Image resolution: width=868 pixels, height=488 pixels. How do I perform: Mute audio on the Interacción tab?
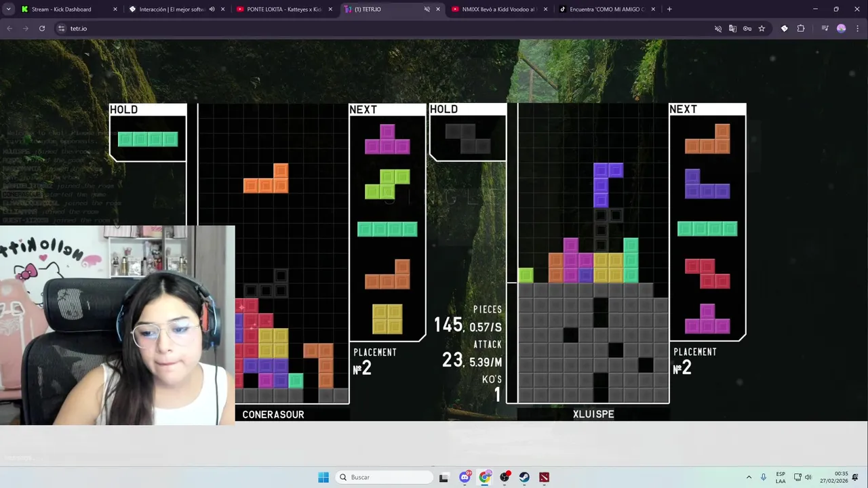[212, 9]
